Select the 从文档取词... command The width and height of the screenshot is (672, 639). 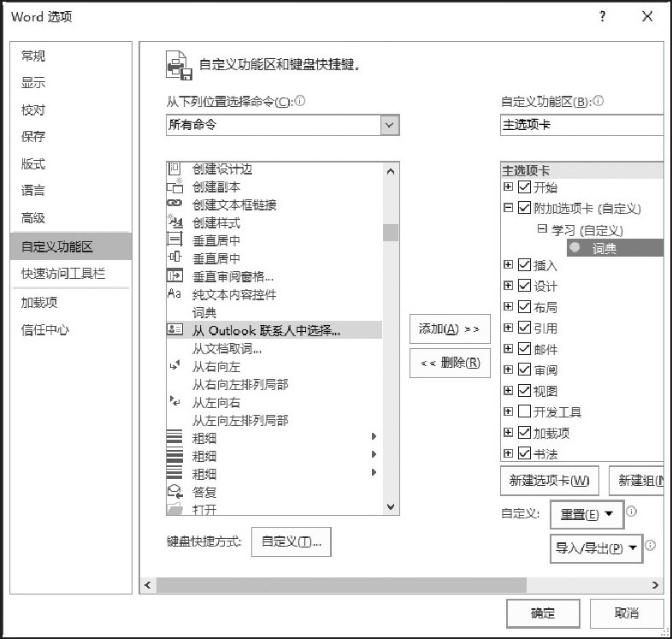(x=274, y=348)
